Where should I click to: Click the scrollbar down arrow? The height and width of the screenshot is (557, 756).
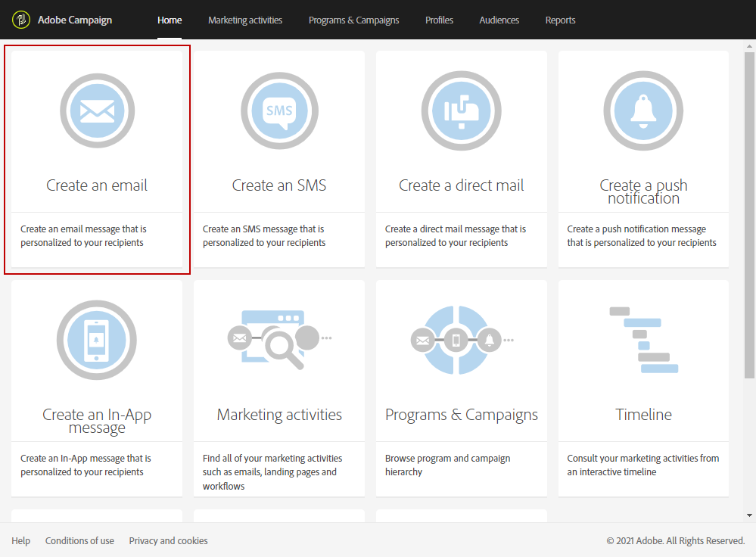(x=749, y=515)
